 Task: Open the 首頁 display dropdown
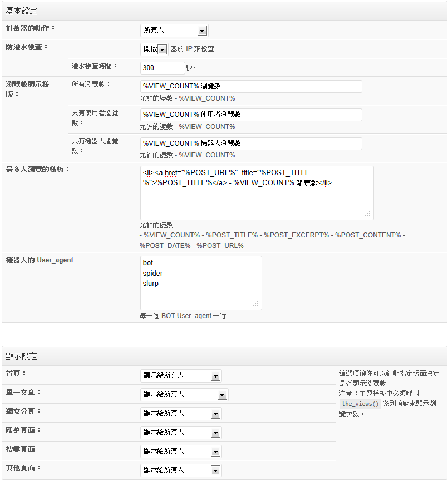[x=180, y=376]
